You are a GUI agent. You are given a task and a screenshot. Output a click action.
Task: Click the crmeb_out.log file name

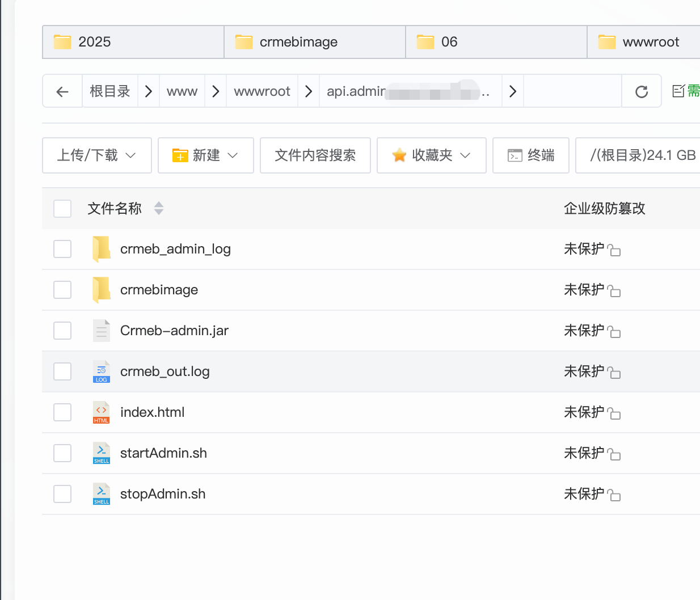tap(165, 371)
